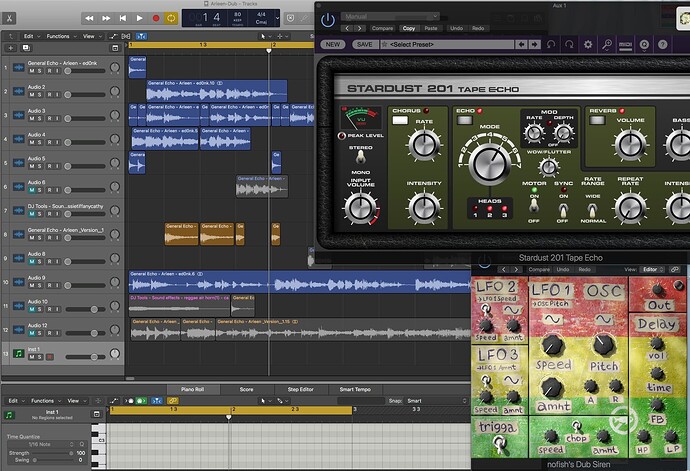This screenshot has height=471, width=690.
Task: Toggle the Chorus on/off button
Action: [400, 120]
